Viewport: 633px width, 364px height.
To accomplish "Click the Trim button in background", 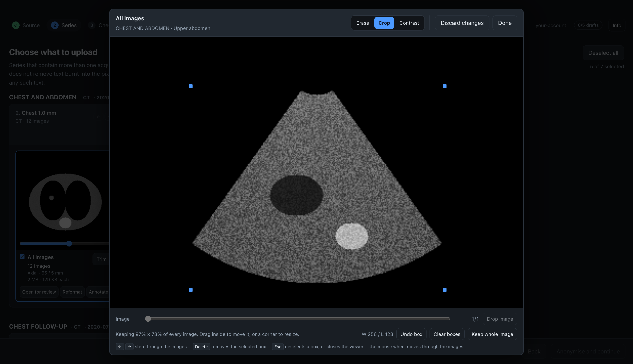I will click(101, 259).
